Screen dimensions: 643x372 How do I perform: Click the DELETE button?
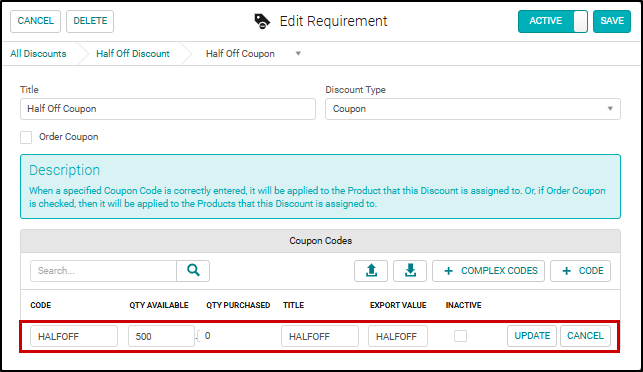90,21
